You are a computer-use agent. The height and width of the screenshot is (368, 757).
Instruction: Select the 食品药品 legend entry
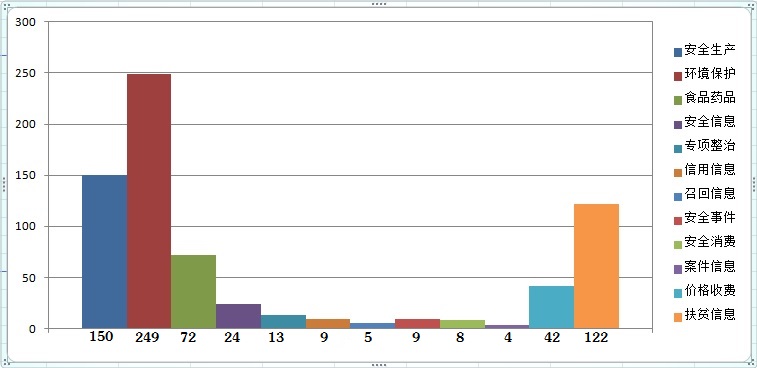(705, 98)
